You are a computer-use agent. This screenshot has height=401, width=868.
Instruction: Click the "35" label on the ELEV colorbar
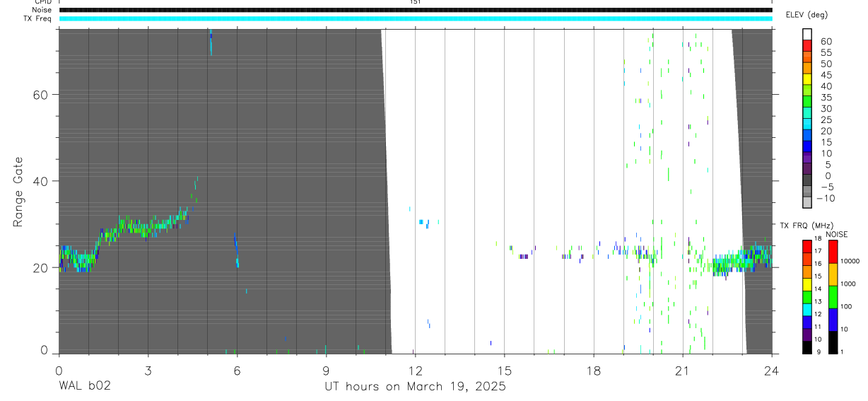pos(826,98)
